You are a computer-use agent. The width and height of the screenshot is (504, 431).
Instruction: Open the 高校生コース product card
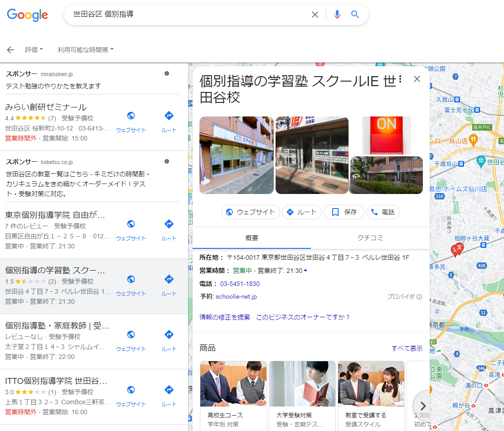[x=233, y=396]
